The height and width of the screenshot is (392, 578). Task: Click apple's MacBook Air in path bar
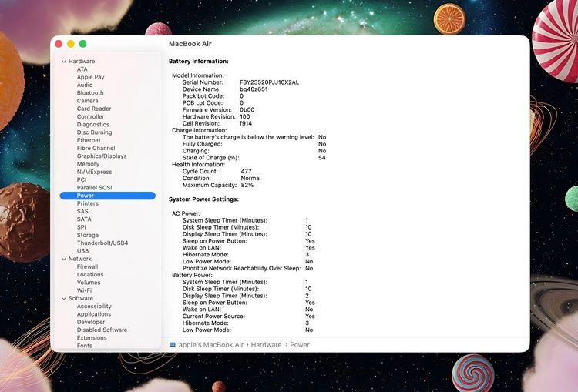[x=211, y=345]
